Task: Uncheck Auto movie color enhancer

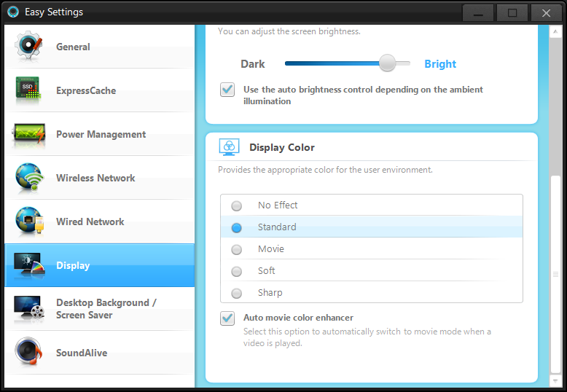Action: tap(227, 318)
